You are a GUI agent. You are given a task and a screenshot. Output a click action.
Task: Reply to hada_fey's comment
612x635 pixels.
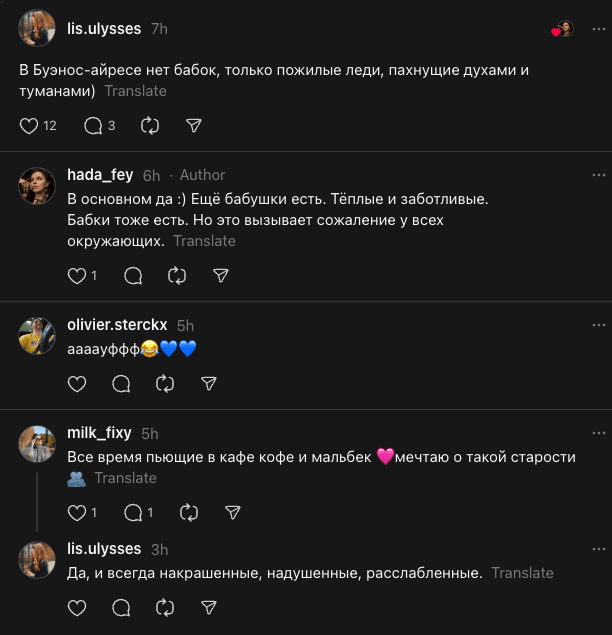click(133, 275)
